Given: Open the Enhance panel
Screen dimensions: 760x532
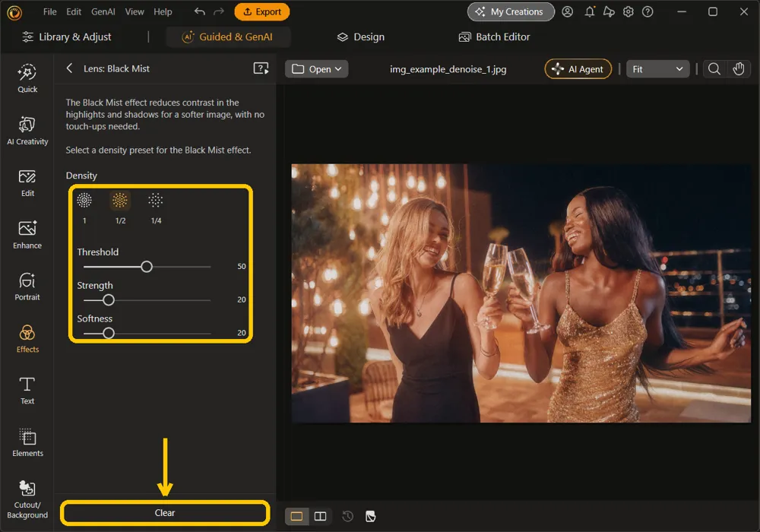Looking at the screenshot, I should point(27,235).
